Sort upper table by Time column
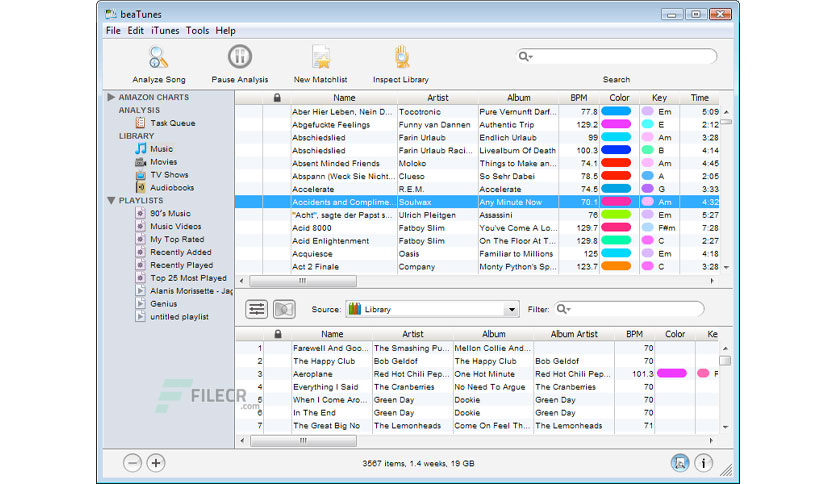This screenshot has height=484, width=836. tap(700, 98)
